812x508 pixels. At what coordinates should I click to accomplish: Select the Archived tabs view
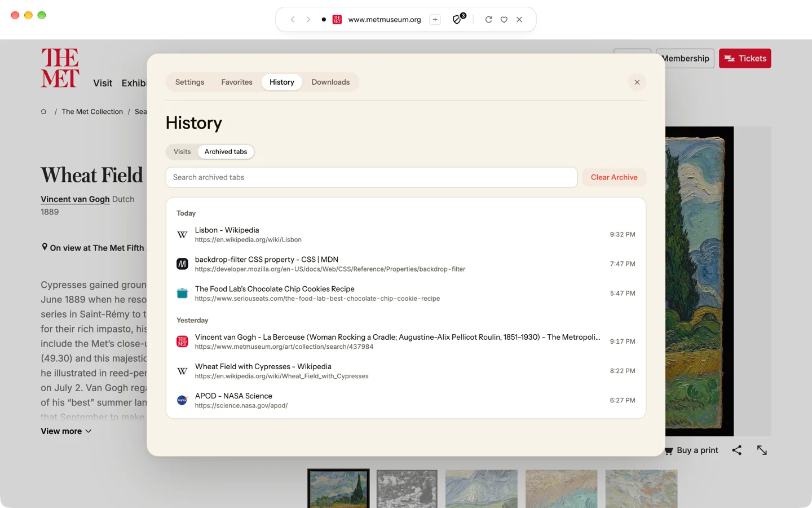pos(226,152)
